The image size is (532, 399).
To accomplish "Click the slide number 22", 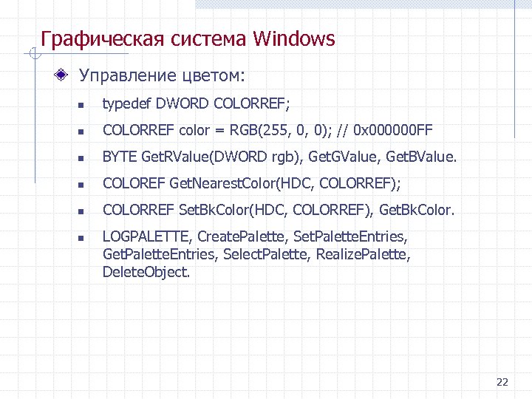I will (502, 382).
